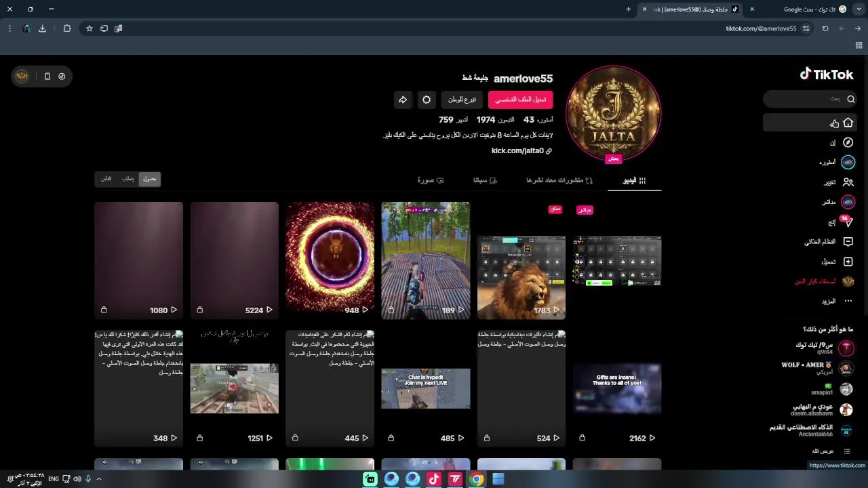Click the circular avatar icon next to أسئوره
This screenshot has width=868, height=488.
pos(848,162)
